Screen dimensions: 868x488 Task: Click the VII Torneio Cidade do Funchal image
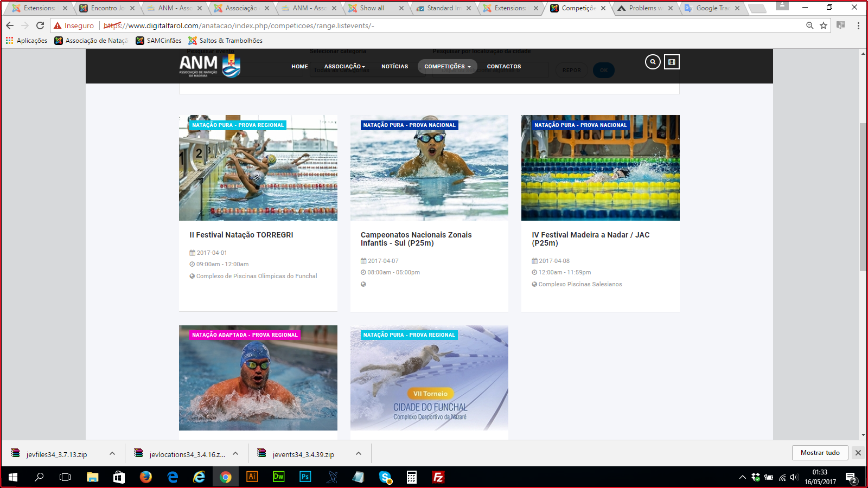(429, 378)
